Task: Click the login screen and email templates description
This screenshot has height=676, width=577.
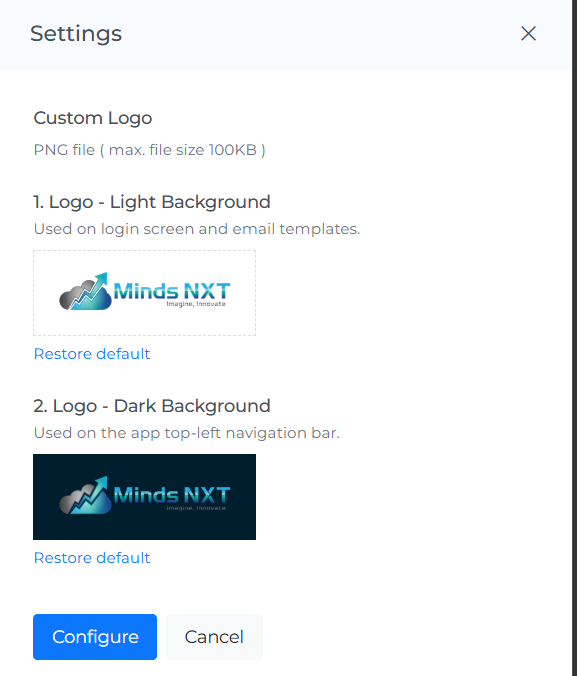Action: 197,229
